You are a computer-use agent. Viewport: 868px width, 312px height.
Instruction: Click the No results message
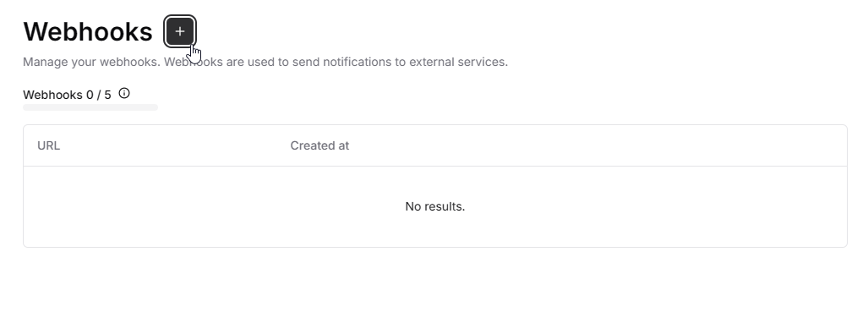point(435,206)
